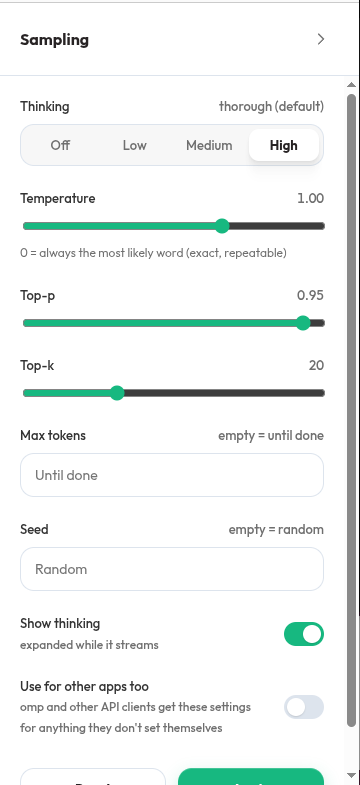The image size is (360, 785).
Task: Focus the Seed input field
Action: coord(172,569)
